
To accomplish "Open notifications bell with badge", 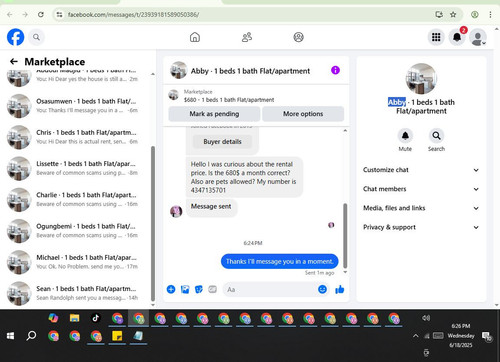I will pyautogui.click(x=457, y=37).
